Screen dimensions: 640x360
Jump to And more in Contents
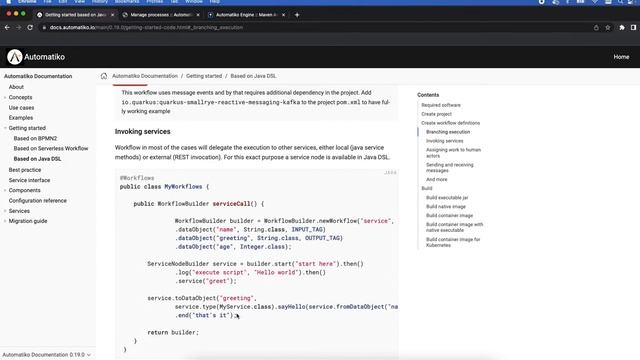tap(437, 179)
